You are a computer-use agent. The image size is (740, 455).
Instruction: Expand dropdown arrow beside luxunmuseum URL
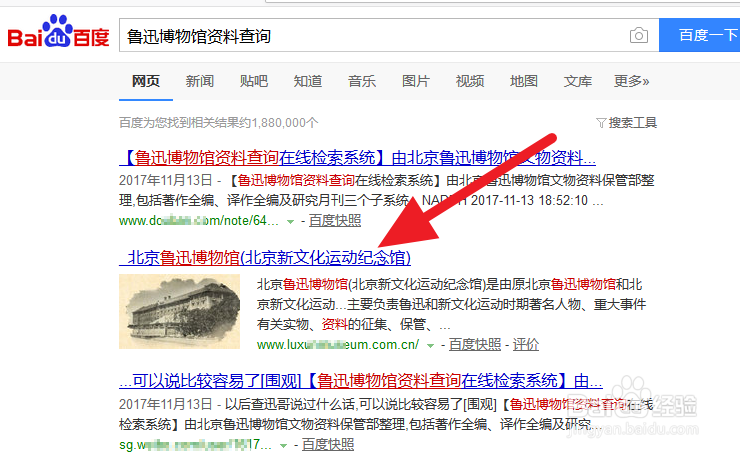coord(430,345)
